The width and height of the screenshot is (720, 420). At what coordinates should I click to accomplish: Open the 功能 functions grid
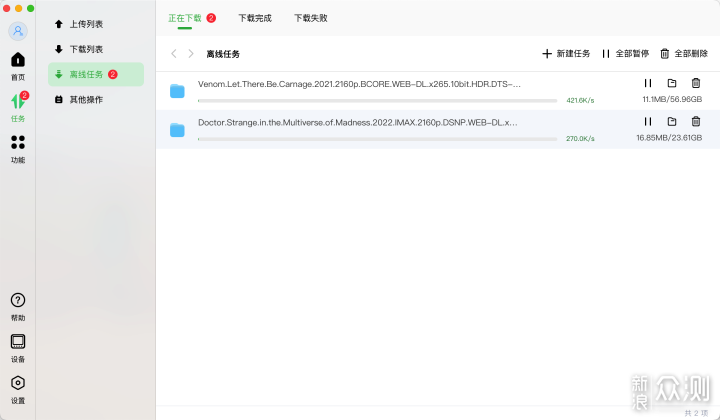click(x=18, y=149)
